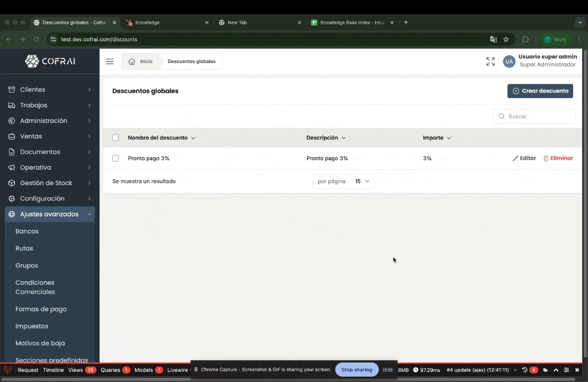The image size is (588, 382).
Task: Toggle the hamburger sidebar menu icon
Action: tap(110, 62)
